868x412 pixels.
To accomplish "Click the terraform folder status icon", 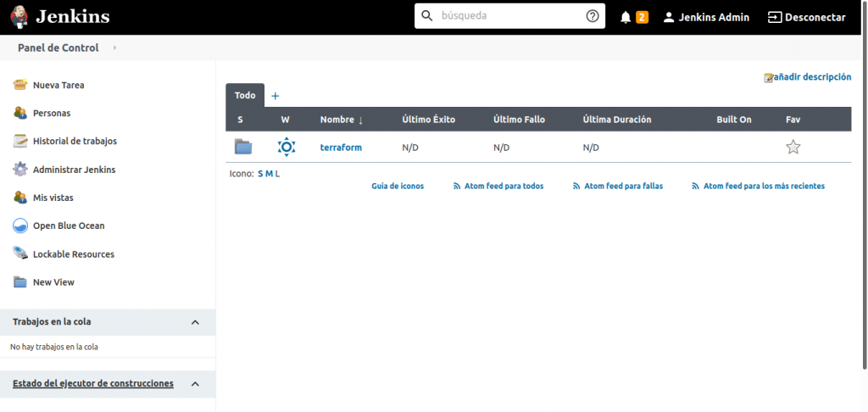I will click(x=243, y=147).
